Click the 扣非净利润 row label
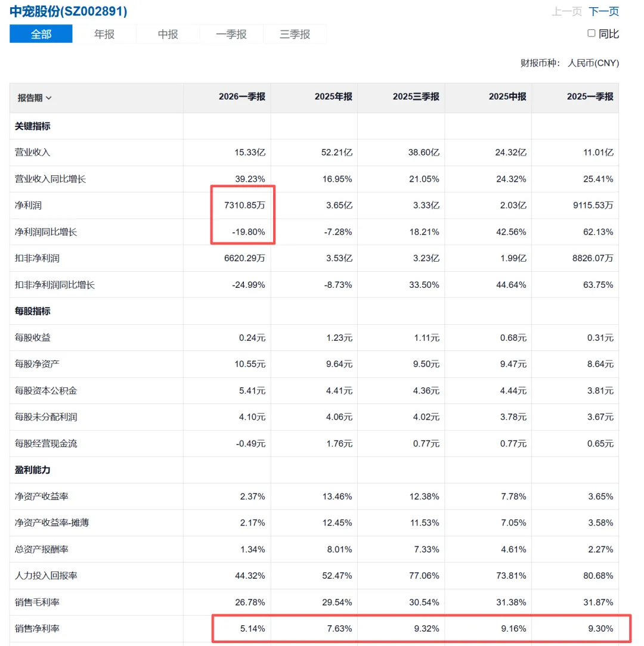 (37, 258)
